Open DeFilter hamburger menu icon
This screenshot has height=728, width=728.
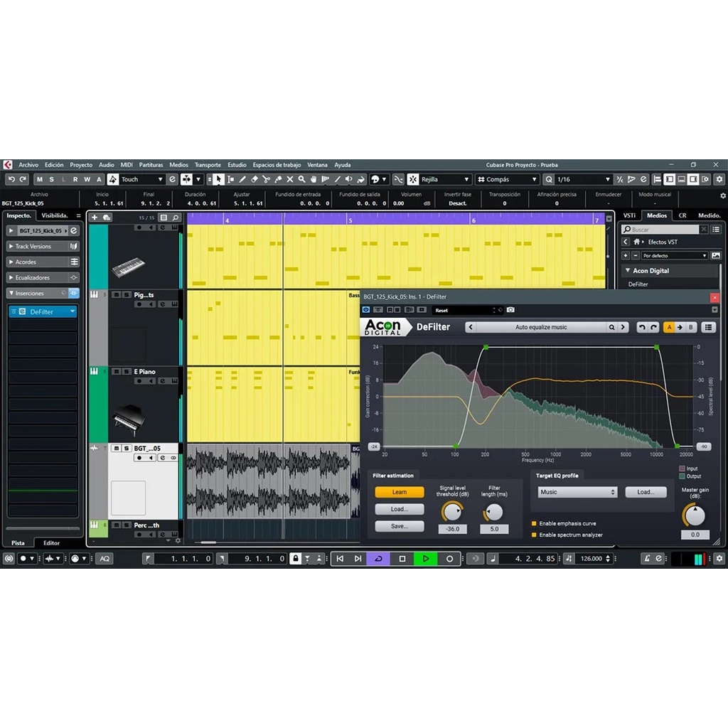708,327
